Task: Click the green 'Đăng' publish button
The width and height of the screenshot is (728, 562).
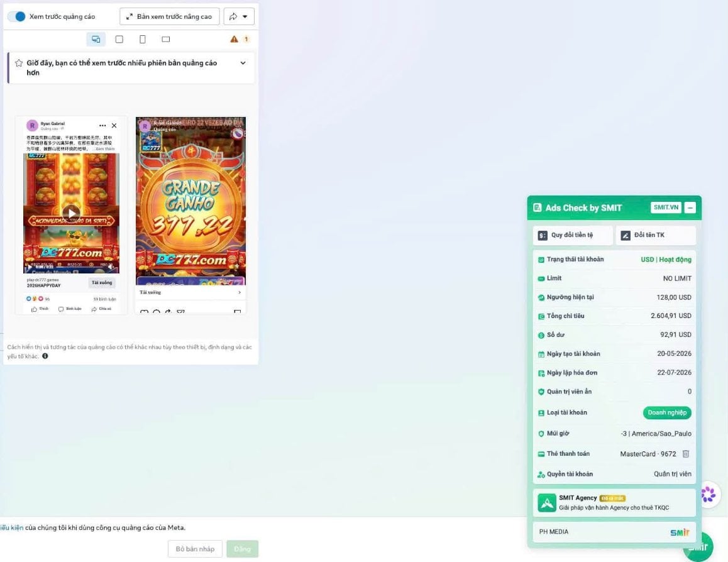Action: 243,549
